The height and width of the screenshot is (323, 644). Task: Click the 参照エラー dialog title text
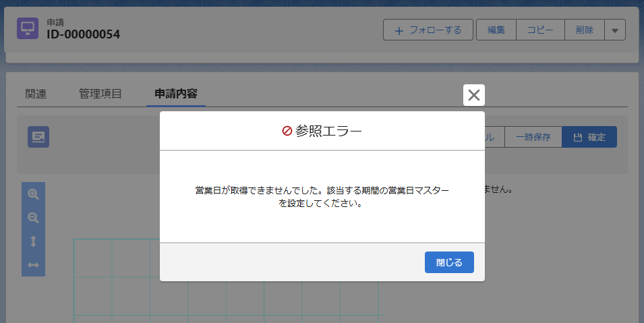[328, 131]
